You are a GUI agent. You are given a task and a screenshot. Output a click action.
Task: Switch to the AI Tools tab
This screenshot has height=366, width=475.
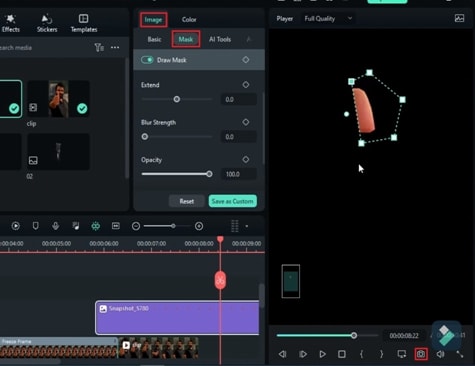220,39
